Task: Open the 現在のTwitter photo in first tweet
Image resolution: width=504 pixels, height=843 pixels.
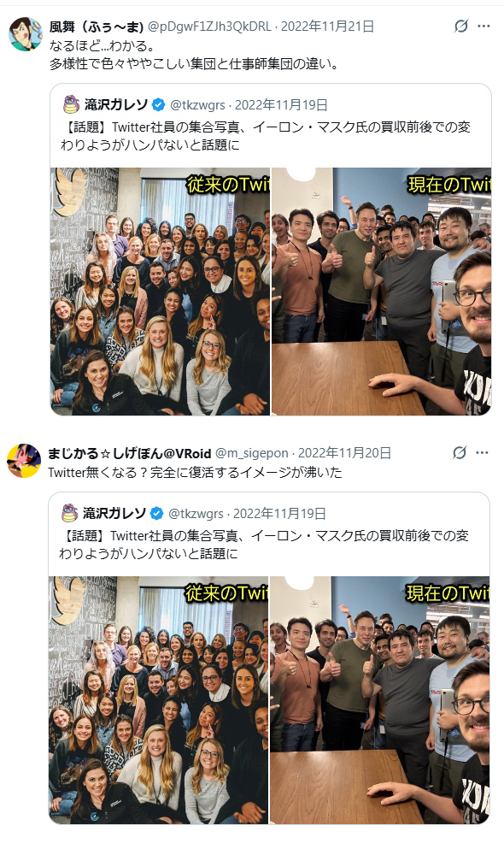Action: (382, 292)
